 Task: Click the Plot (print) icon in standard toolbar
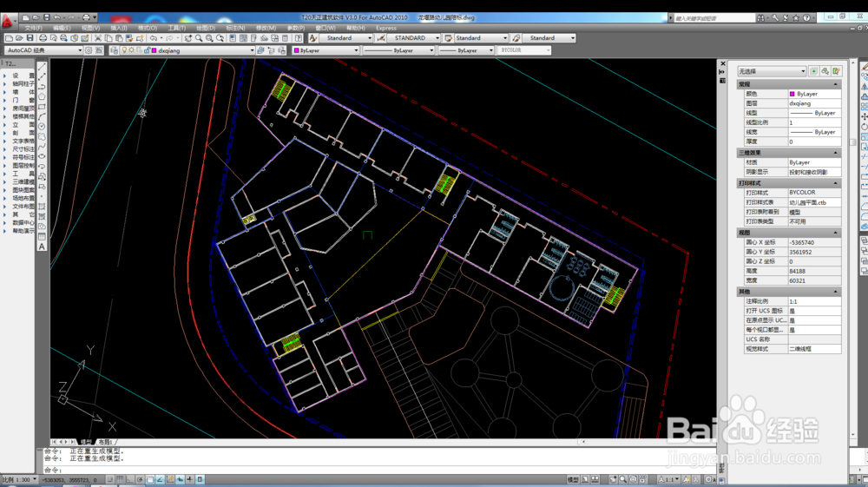43,38
